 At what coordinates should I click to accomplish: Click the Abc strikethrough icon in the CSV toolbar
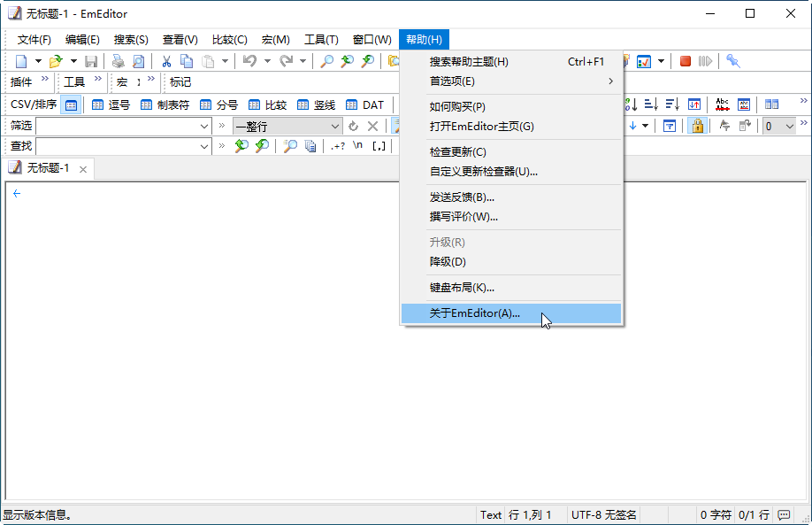(x=723, y=104)
